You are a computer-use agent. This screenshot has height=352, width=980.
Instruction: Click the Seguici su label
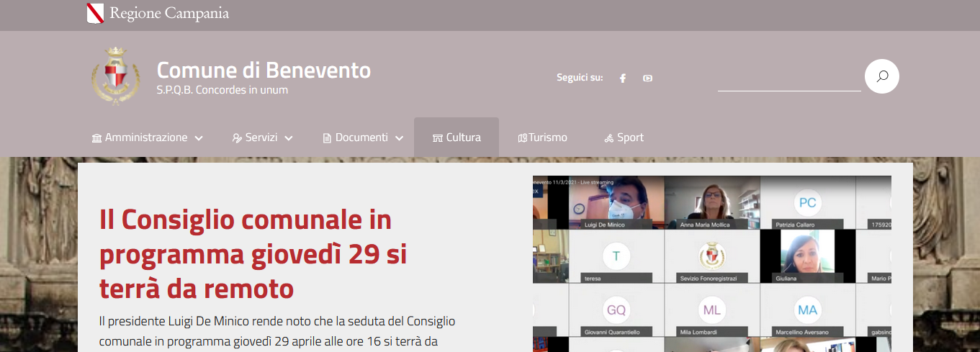(580, 78)
